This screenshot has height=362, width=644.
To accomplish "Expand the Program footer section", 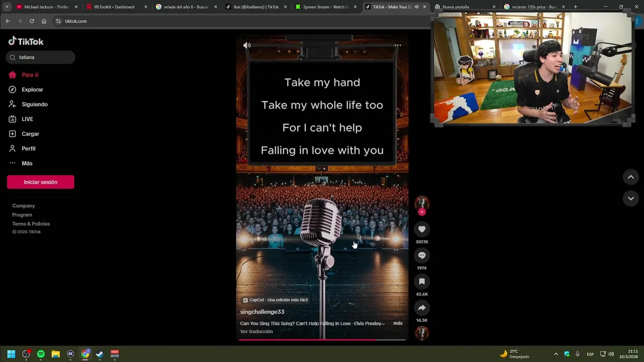I will 22,215.
